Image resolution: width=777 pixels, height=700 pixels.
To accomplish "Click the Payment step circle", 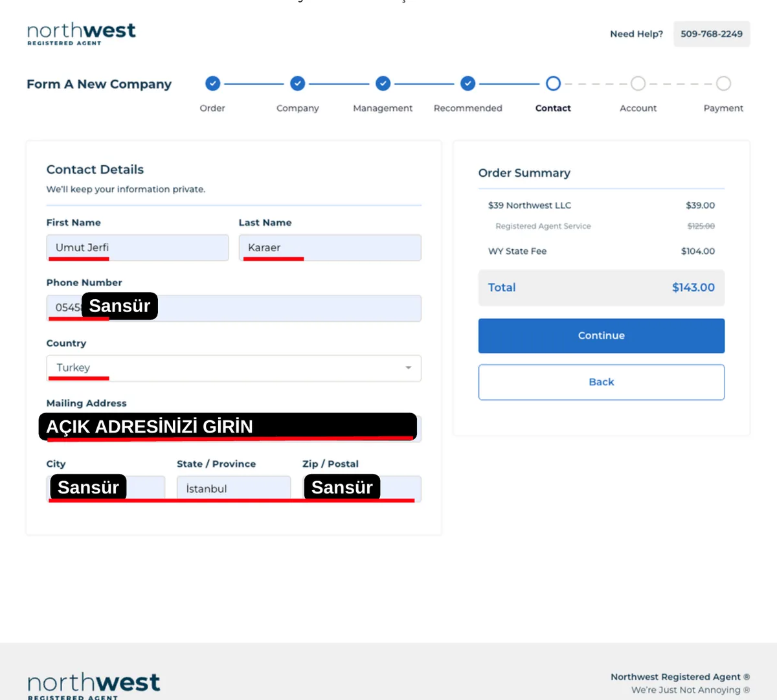I will 723,84.
